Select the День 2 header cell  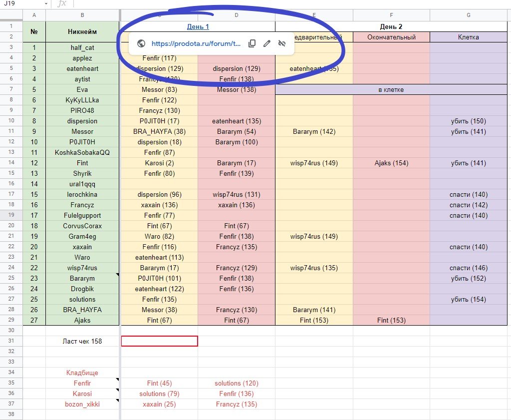pos(391,26)
